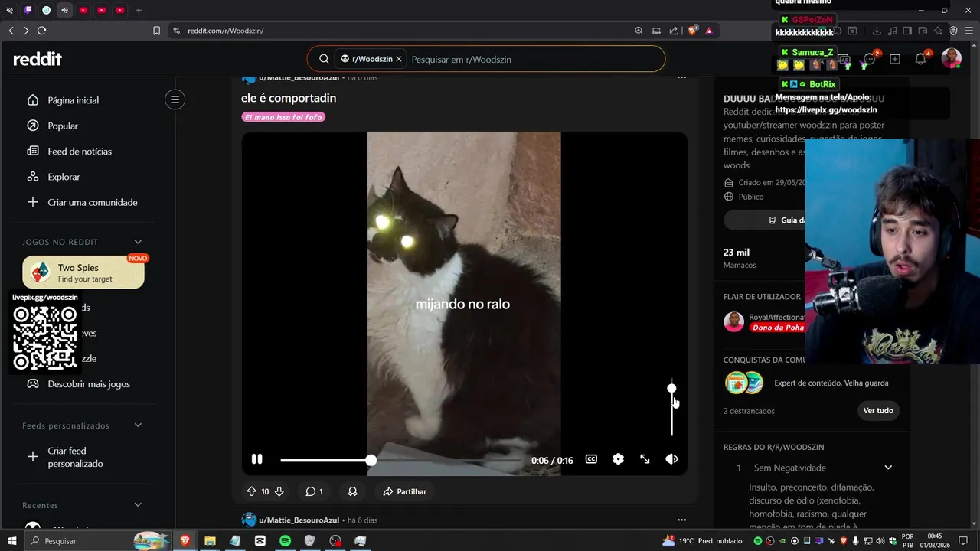The width and height of the screenshot is (980, 551).
Task: Open the zoom magnifier in the address bar
Action: (x=639, y=31)
